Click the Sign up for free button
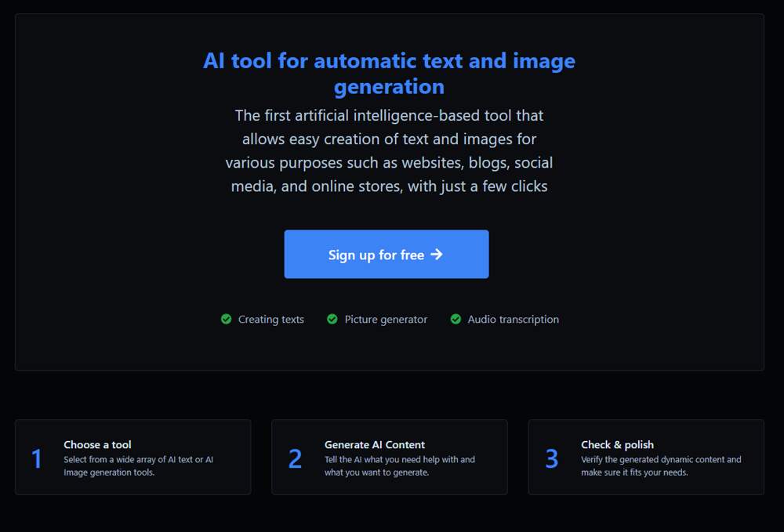The image size is (784, 532). [386, 255]
